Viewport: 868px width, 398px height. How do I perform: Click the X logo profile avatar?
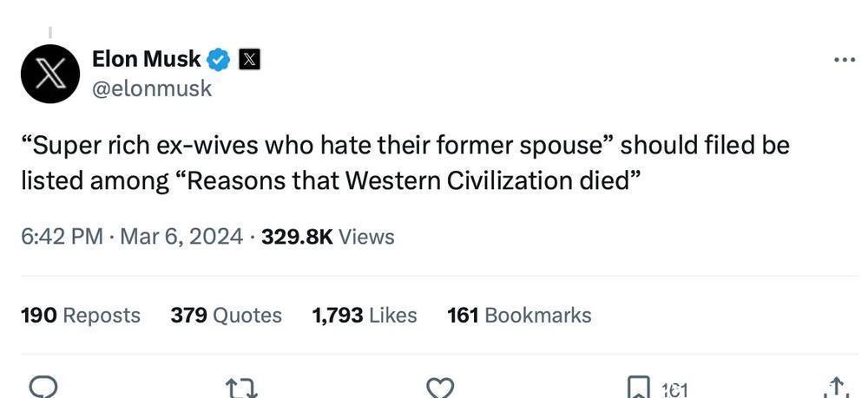click(50, 74)
